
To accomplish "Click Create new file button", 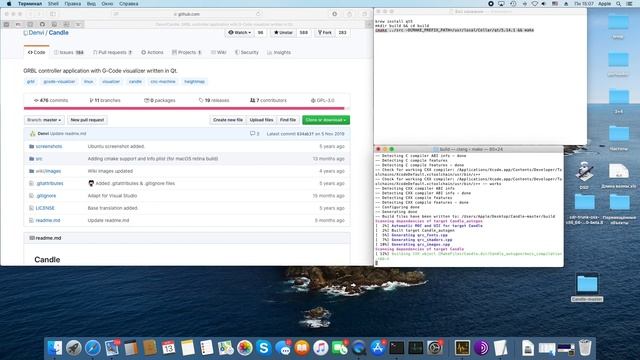I will [x=228, y=120].
